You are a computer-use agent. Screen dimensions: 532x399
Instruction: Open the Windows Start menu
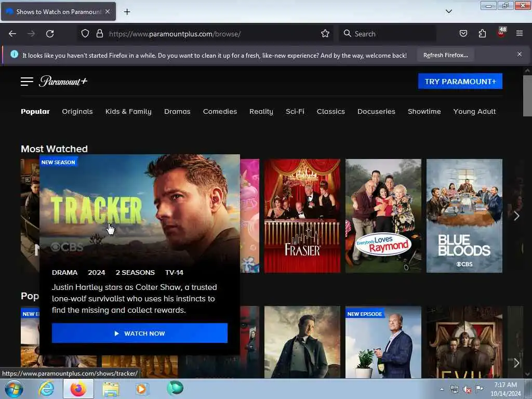14,389
